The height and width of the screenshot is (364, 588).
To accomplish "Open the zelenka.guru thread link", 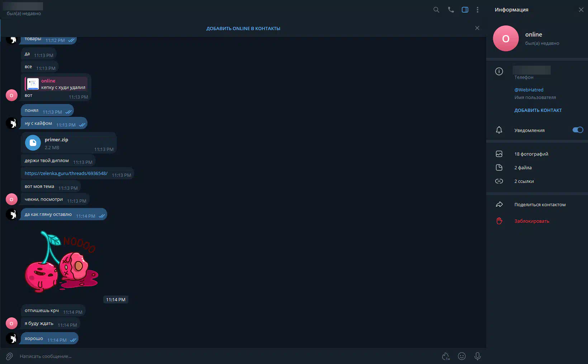I will point(66,173).
